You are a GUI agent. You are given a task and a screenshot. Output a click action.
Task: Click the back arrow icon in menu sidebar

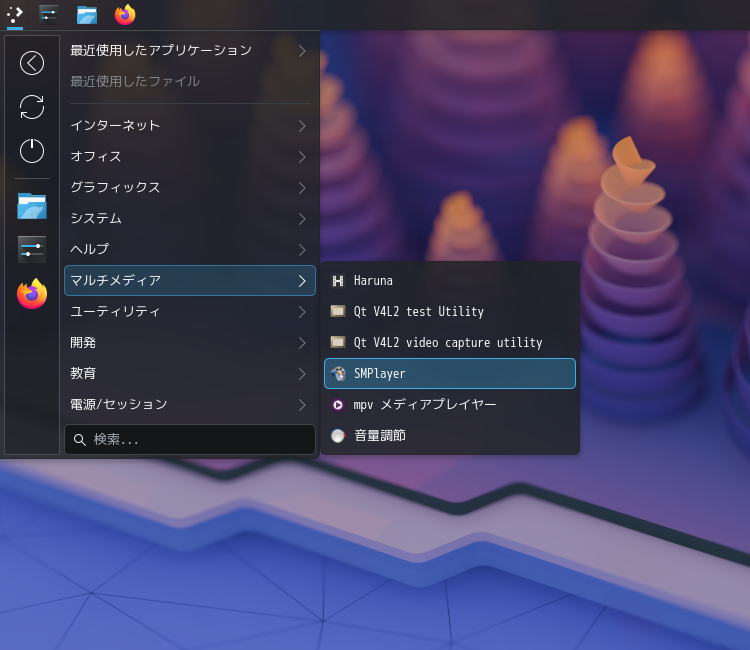click(x=32, y=63)
